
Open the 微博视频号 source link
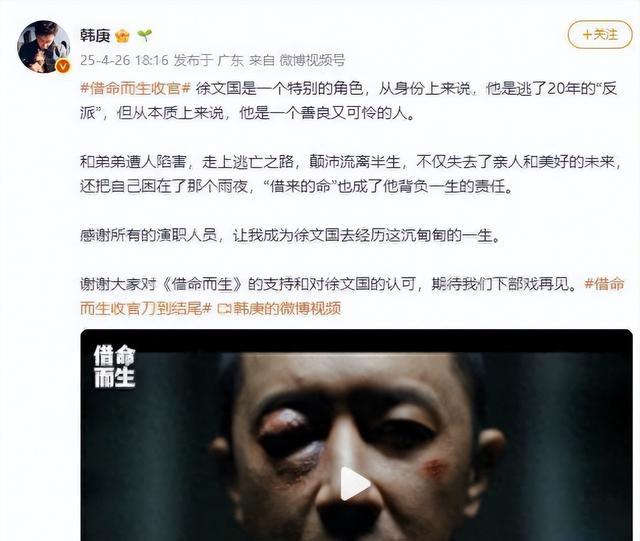point(312,60)
